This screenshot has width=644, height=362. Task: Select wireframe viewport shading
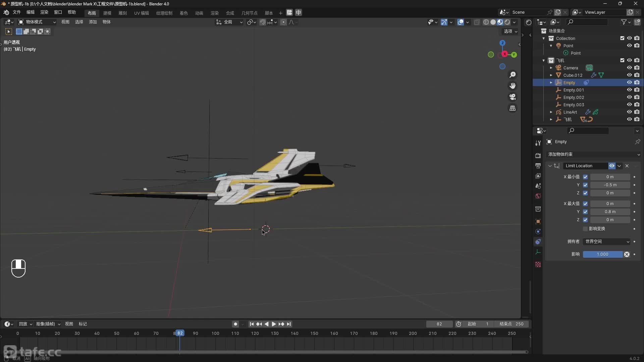click(x=486, y=22)
